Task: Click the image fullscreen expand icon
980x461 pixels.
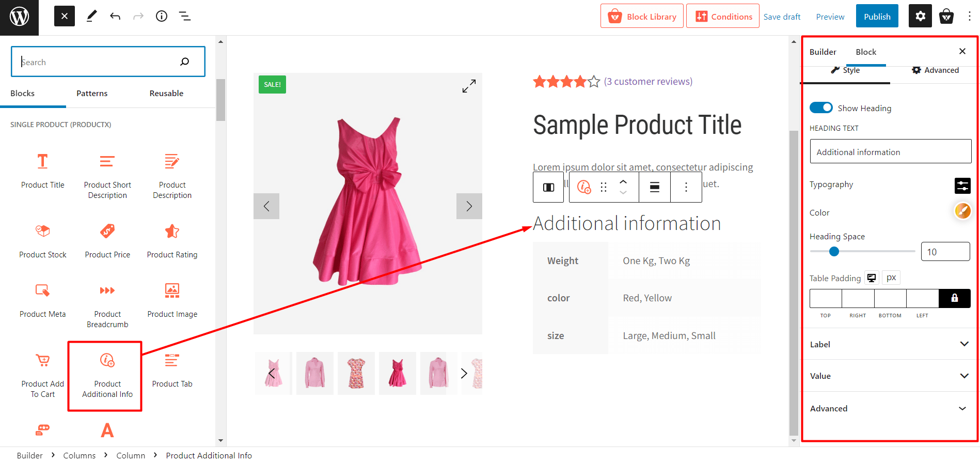Action: tap(469, 86)
